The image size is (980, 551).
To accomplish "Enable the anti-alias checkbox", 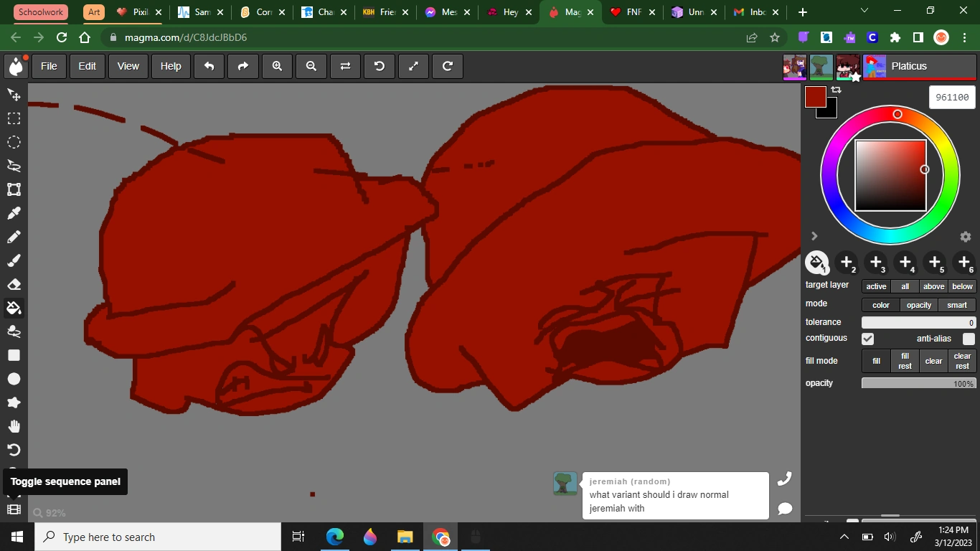I will coord(969,339).
